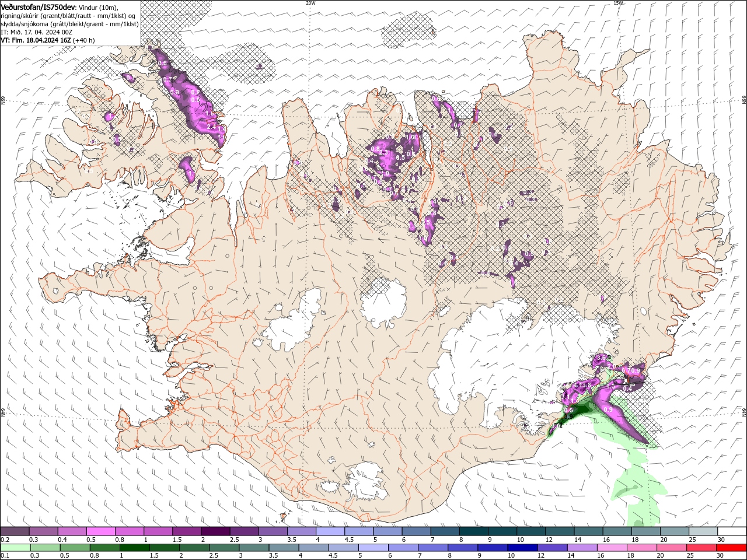Pick the lavender 4 snow swatch
The width and height of the screenshot is (747, 560).
[x=330, y=531]
